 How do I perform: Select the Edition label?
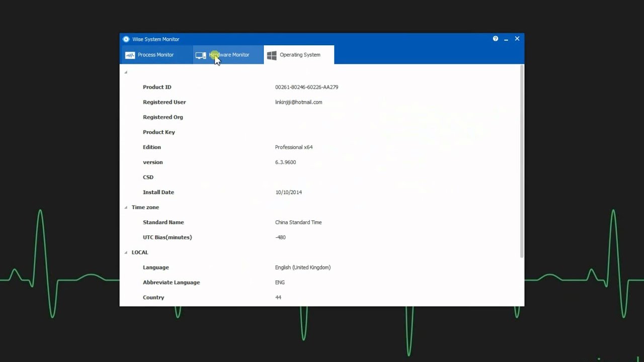pos(152,147)
